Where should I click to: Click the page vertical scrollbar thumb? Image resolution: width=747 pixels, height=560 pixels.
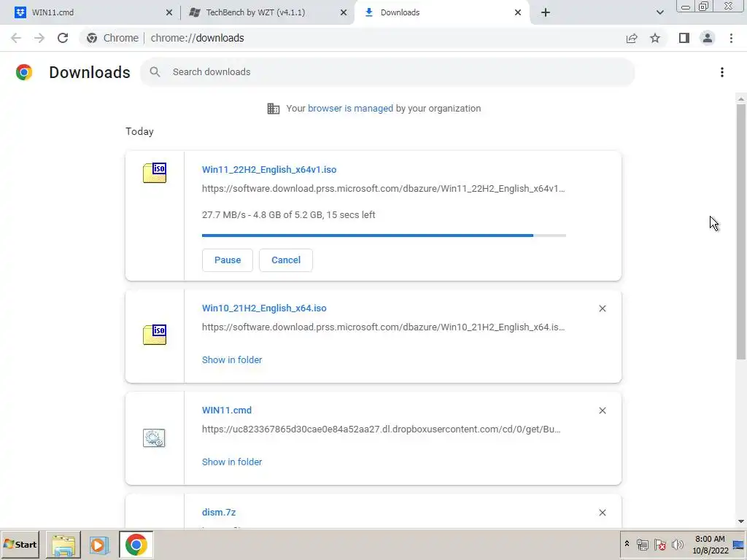[741, 231]
